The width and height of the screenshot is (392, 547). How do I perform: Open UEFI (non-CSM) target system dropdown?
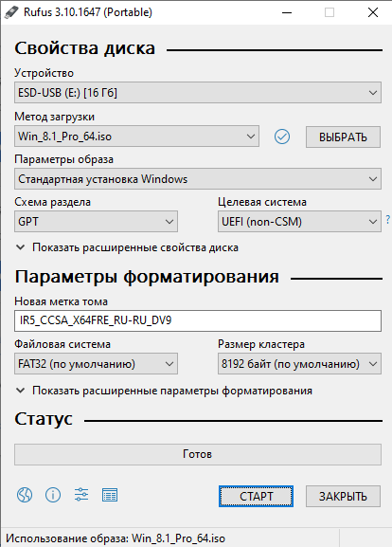click(x=299, y=222)
